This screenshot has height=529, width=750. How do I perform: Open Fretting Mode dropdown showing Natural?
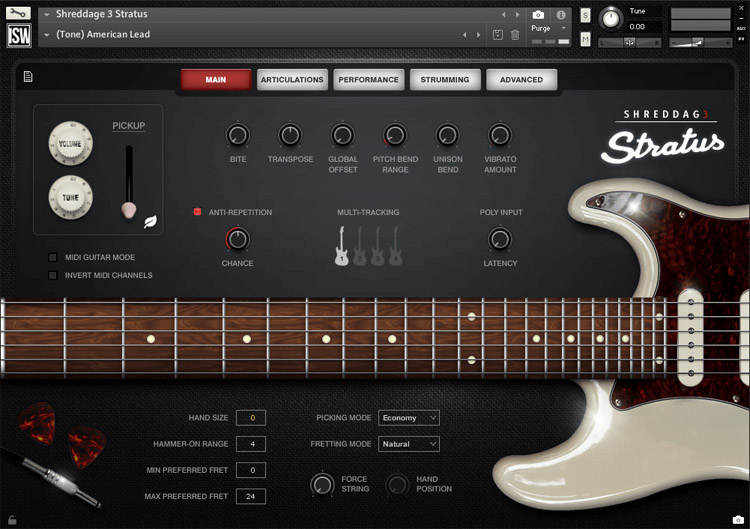(x=408, y=444)
